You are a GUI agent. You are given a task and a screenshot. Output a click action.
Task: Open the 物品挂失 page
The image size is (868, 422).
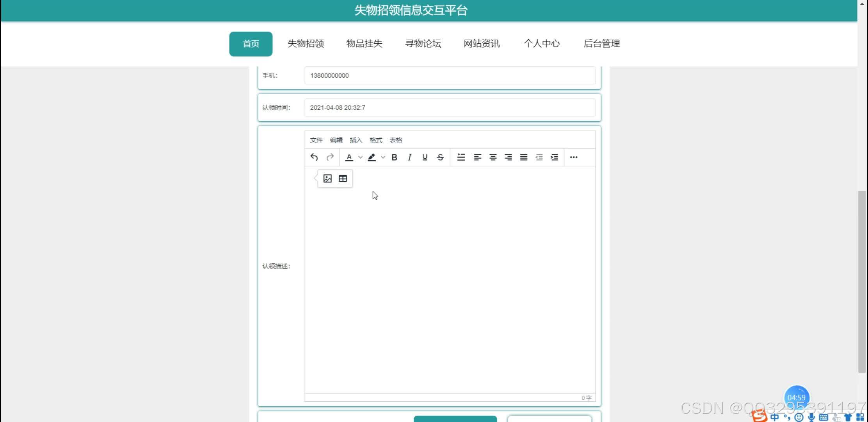(364, 43)
